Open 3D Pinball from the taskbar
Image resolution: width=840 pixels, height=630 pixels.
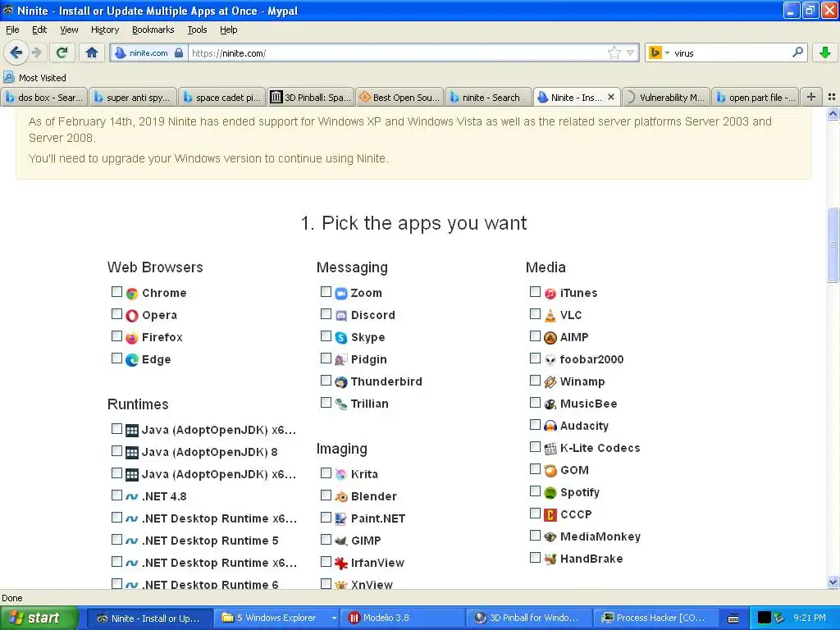[530, 618]
